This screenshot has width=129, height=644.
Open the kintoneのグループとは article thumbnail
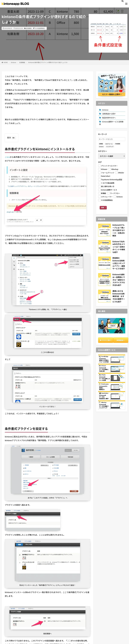point(104,230)
